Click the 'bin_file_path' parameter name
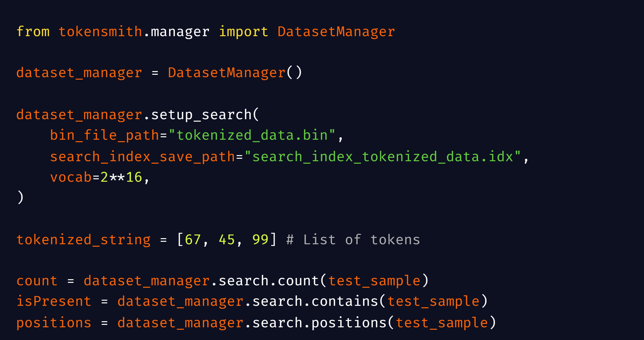Viewport: 644px width, 340px height. [x=105, y=135]
